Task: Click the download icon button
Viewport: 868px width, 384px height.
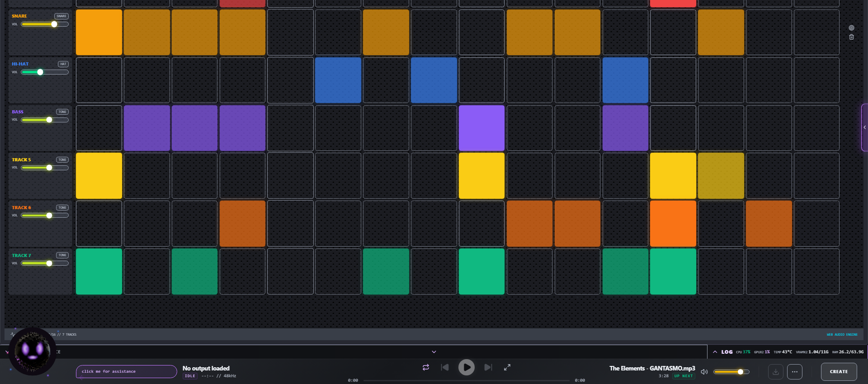Action: (x=776, y=372)
